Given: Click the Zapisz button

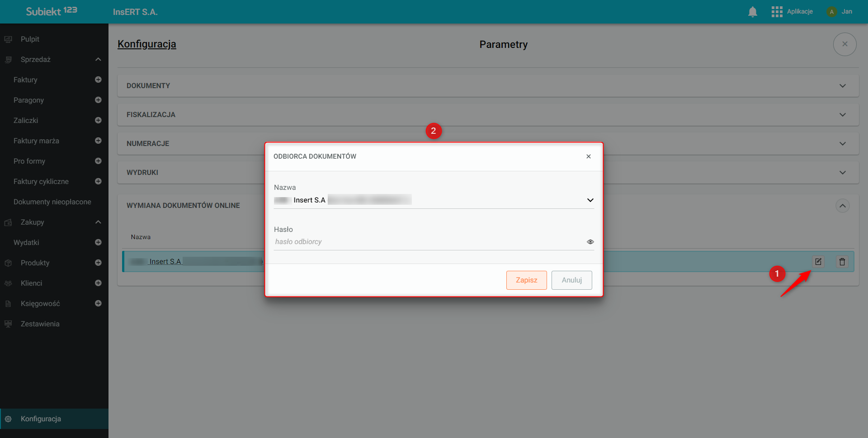Looking at the screenshot, I should tap(527, 280).
